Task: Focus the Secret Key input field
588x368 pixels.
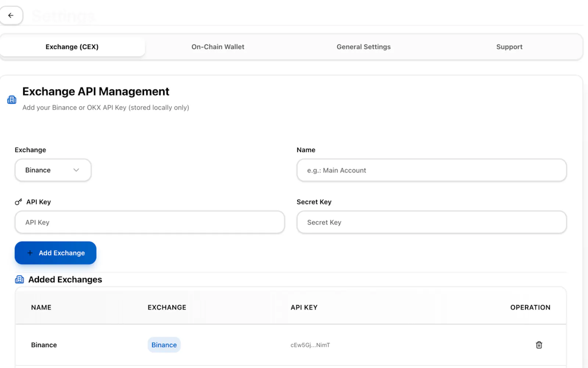Action: click(x=432, y=222)
